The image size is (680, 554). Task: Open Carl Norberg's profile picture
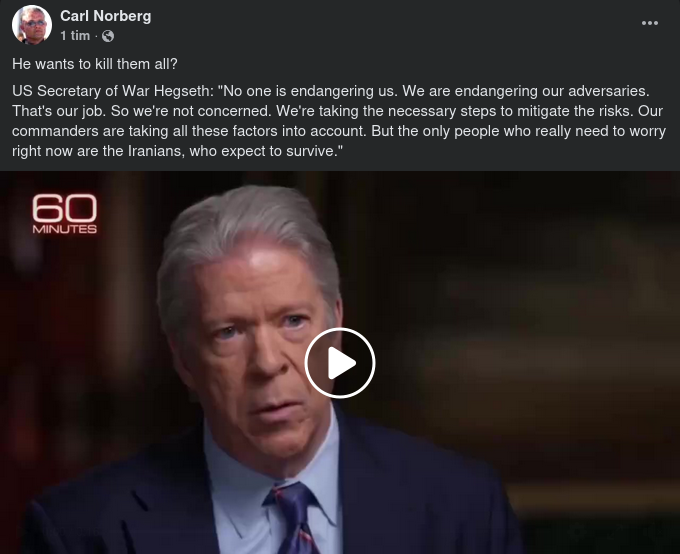(x=32, y=25)
